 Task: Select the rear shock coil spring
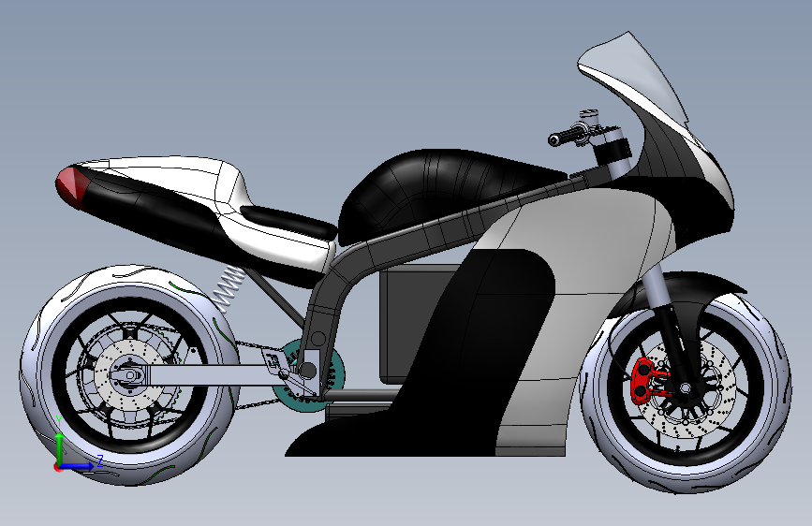click(x=227, y=289)
